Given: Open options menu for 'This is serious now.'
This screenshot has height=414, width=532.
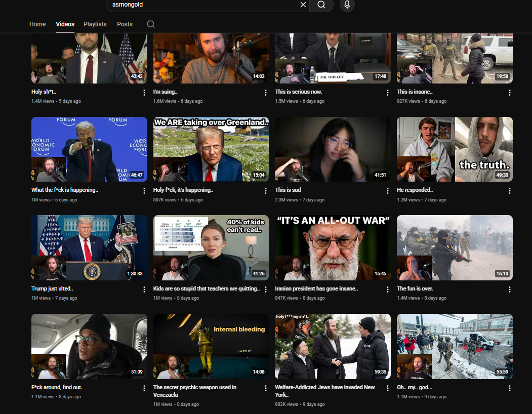Looking at the screenshot, I should pyautogui.click(x=388, y=93).
